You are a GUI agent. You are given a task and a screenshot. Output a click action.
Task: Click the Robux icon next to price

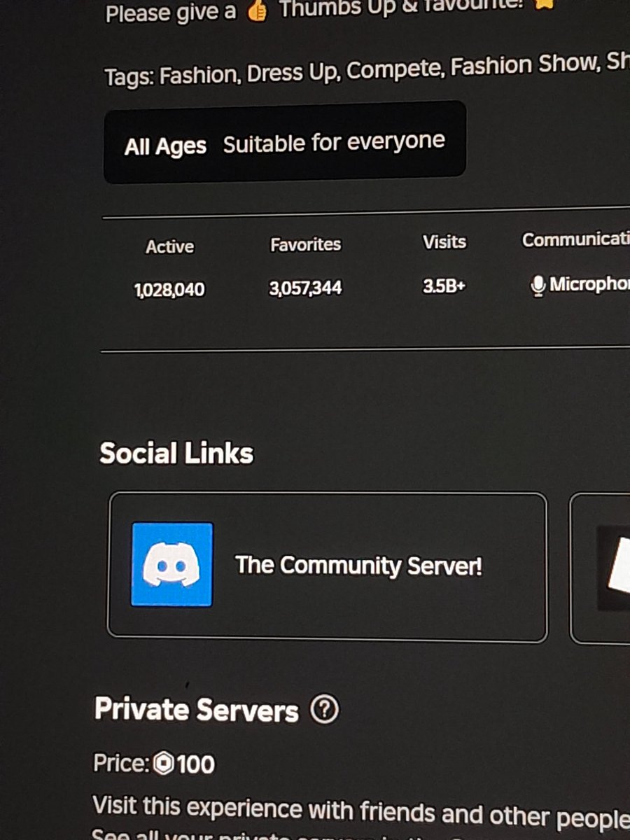click(163, 764)
